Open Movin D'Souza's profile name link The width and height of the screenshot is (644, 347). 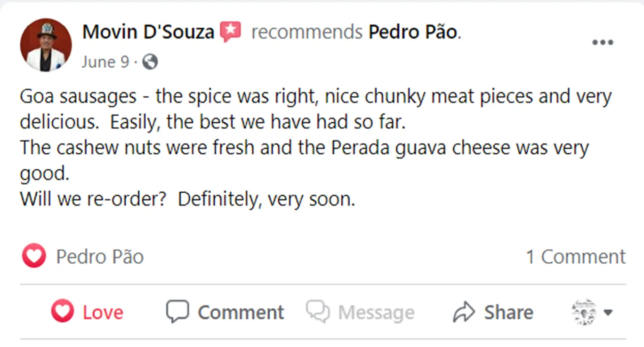click(148, 32)
